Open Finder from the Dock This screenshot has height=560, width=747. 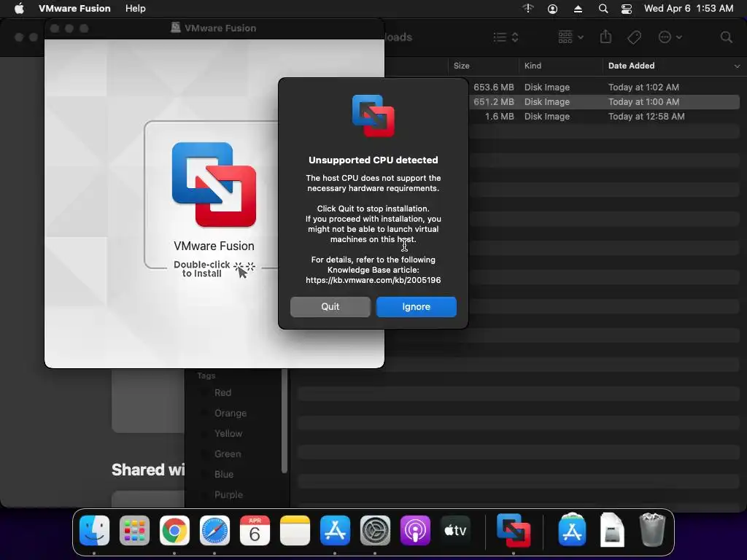point(94,530)
